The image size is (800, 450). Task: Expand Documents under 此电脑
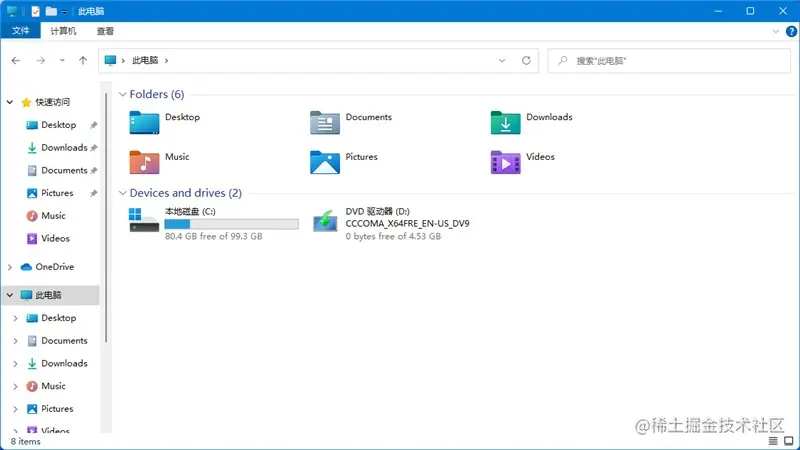(x=15, y=341)
